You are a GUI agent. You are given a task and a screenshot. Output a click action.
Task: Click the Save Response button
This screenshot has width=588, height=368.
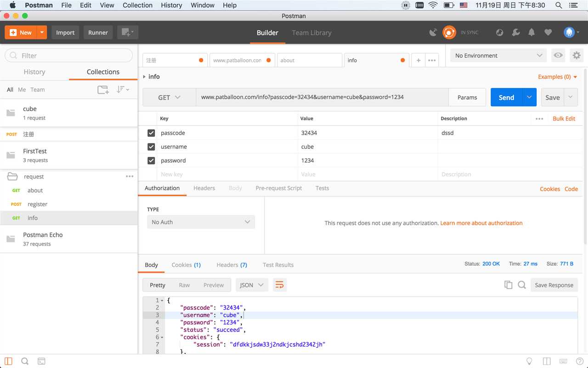(x=554, y=285)
